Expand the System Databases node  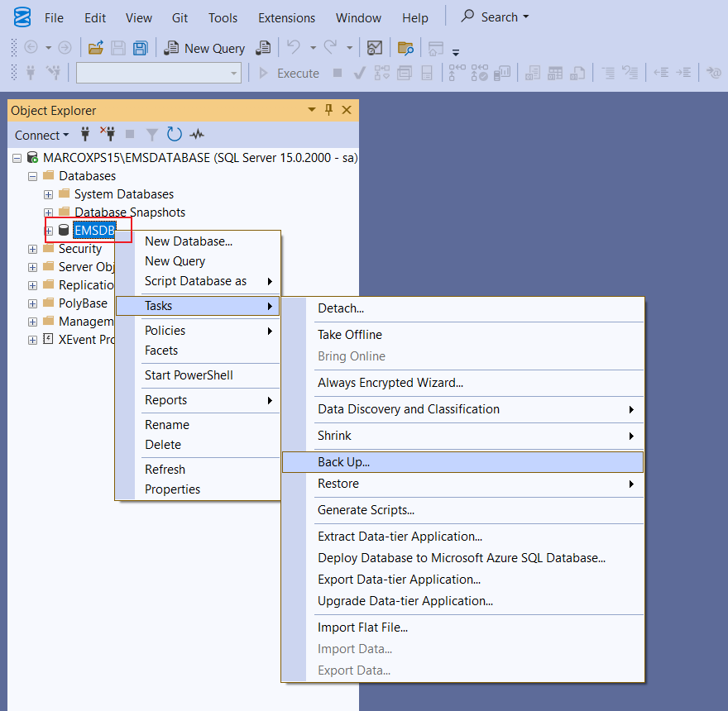point(49,194)
